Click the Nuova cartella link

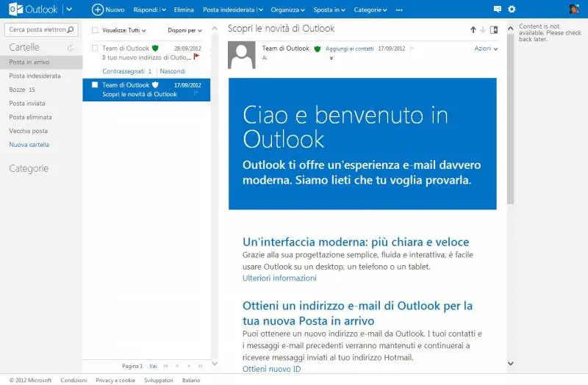[29, 144]
